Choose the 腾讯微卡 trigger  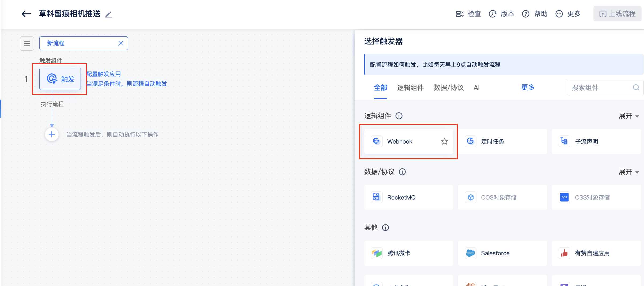pyautogui.click(x=408, y=253)
